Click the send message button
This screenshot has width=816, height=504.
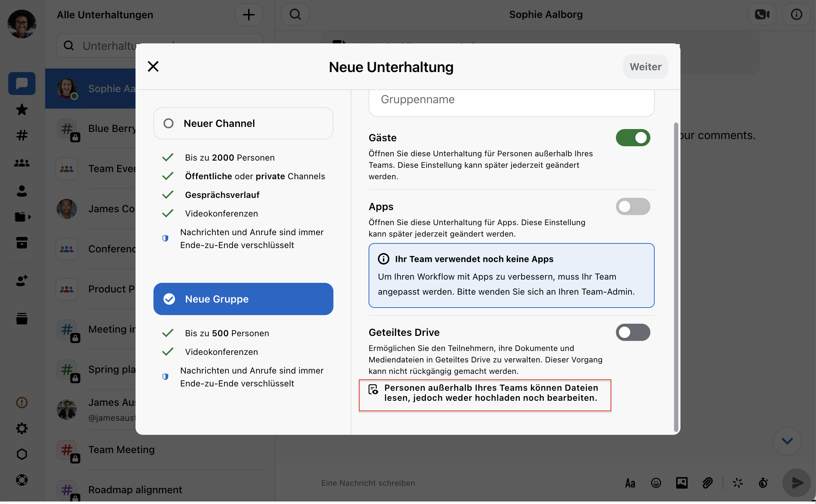pyautogui.click(x=796, y=483)
